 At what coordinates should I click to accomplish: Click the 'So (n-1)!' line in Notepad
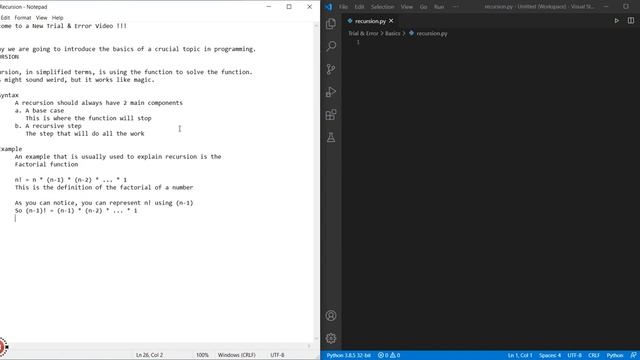[76, 211]
